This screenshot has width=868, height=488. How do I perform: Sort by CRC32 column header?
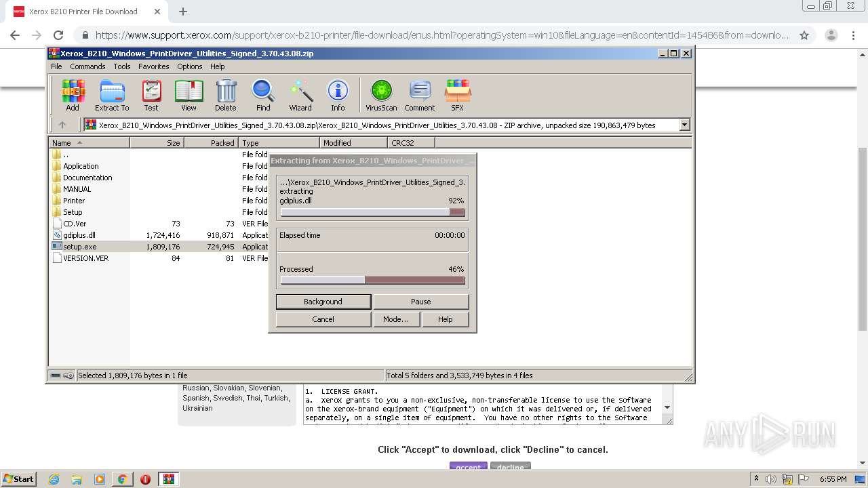click(x=411, y=143)
